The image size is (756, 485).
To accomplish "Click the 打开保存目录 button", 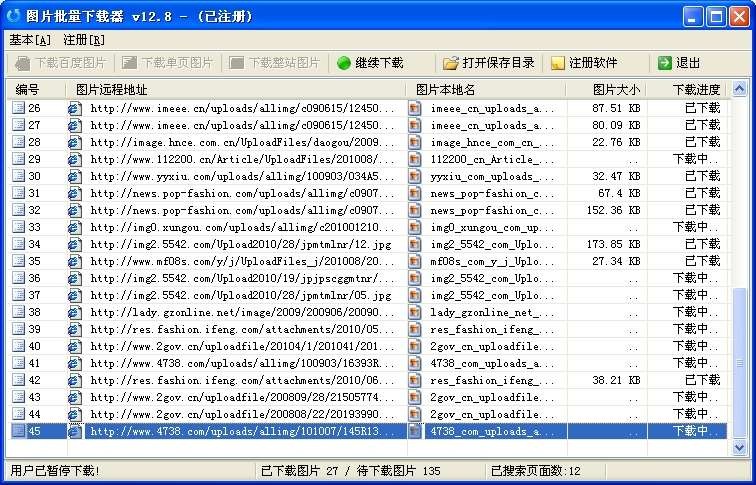I will [x=488, y=63].
